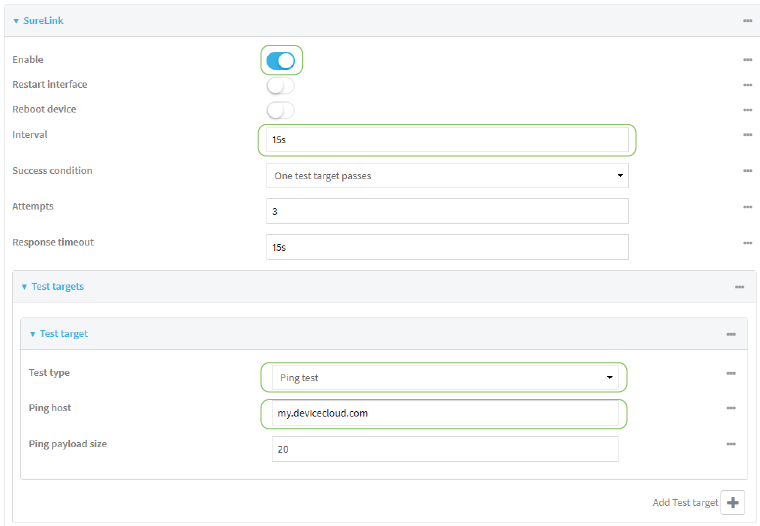This screenshot has width=760, height=526.
Task: Collapse the Test target panel
Action: click(x=62, y=334)
